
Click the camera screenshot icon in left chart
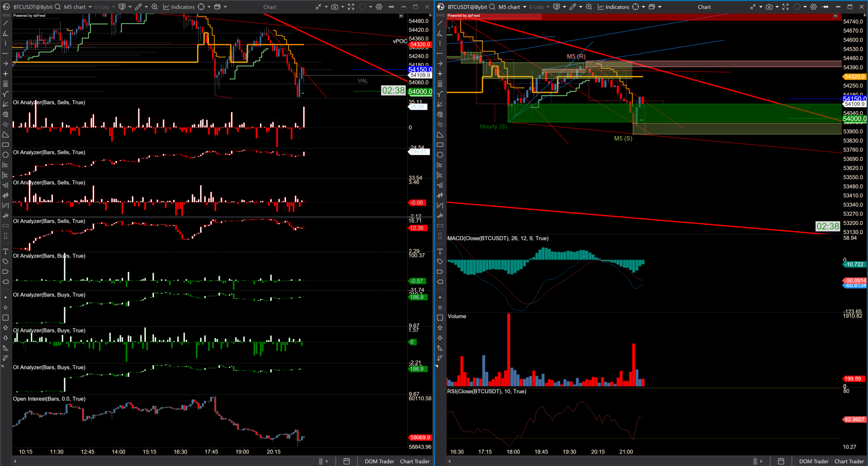click(x=335, y=7)
